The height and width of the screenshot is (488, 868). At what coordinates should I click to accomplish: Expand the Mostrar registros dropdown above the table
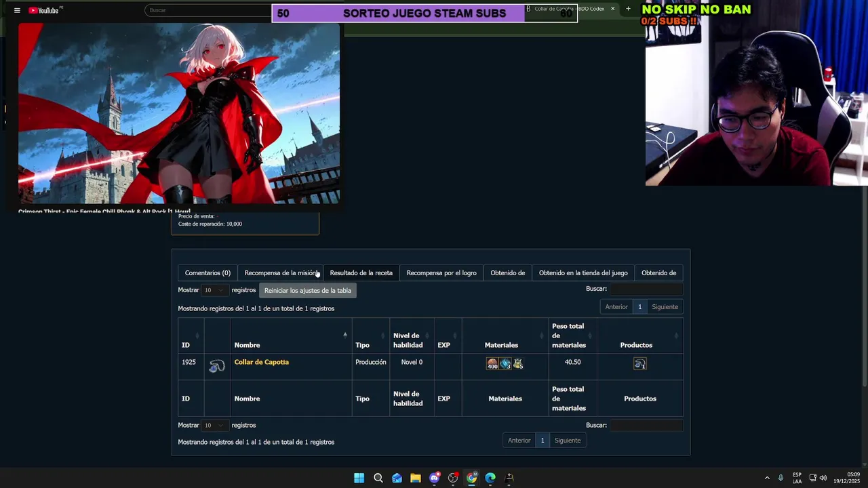tap(215, 290)
